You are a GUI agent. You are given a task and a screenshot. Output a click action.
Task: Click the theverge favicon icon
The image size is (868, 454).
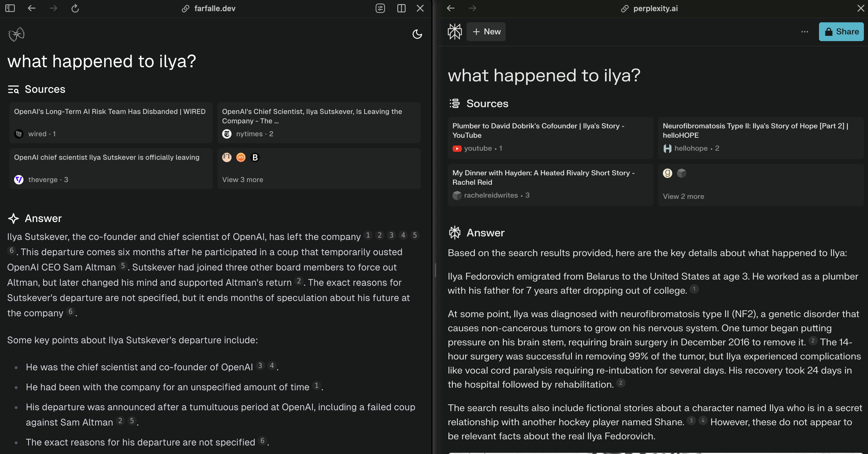pyautogui.click(x=19, y=179)
